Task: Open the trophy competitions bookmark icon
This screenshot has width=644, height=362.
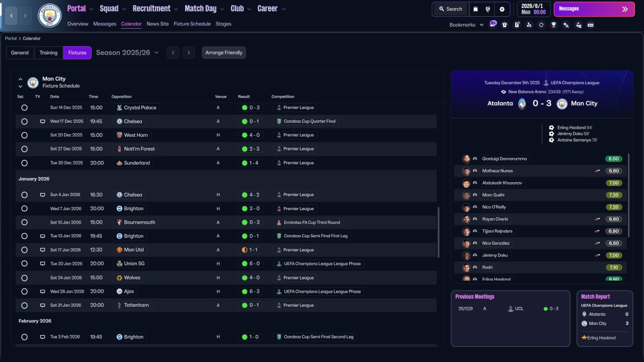Action: [553, 25]
